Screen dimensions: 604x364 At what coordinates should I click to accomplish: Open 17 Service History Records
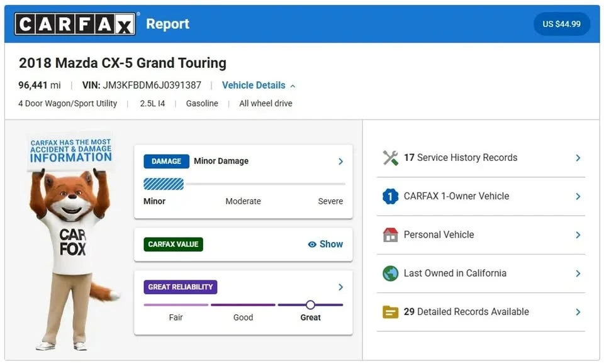pyautogui.click(x=481, y=158)
